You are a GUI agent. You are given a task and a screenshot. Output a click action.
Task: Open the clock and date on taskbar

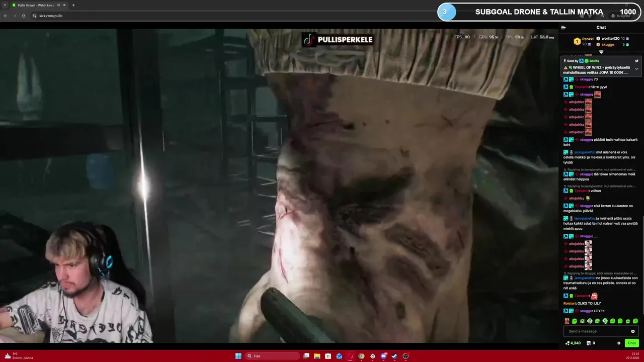pyautogui.click(x=632, y=356)
